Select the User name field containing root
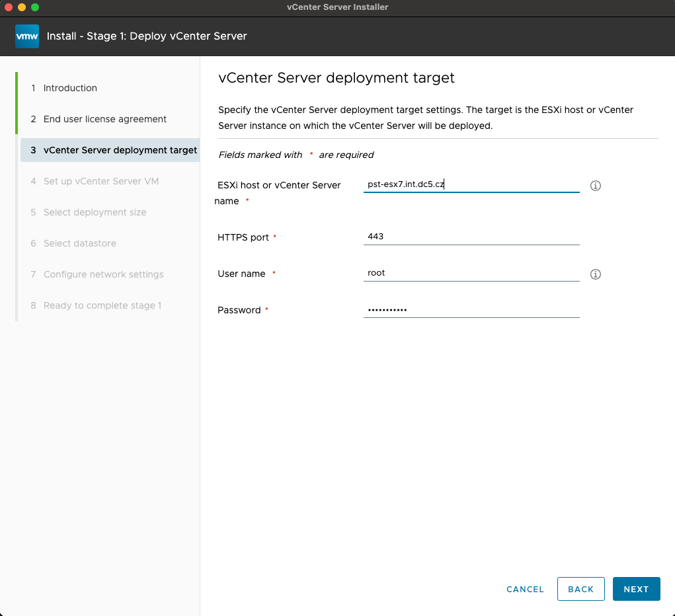The image size is (675, 616). [471, 274]
